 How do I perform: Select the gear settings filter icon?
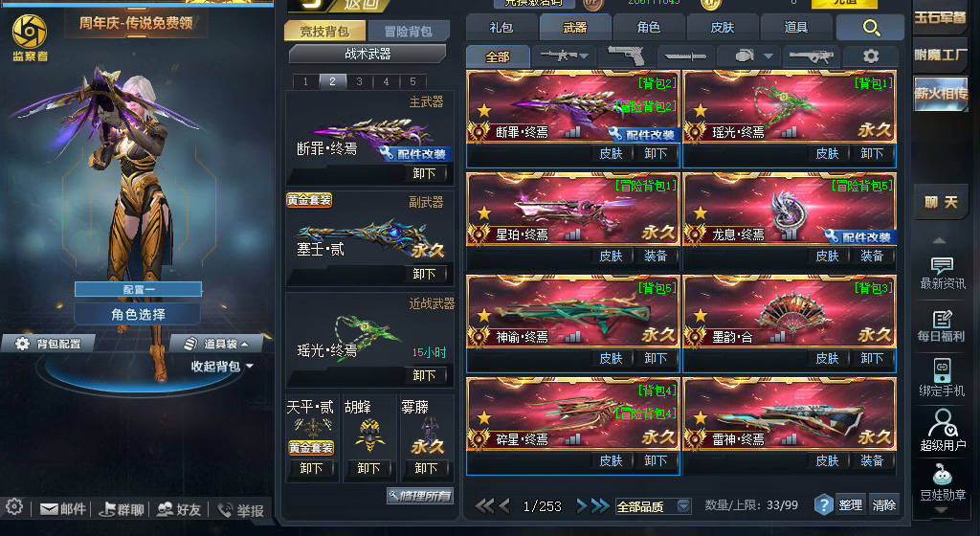(x=870, y=56)
